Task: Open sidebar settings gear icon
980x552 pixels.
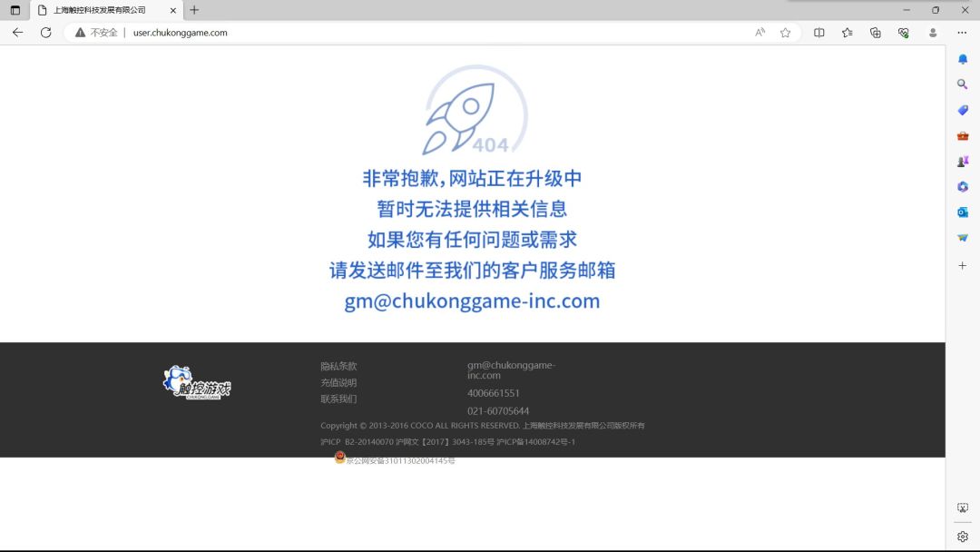Action: point(963,537)
